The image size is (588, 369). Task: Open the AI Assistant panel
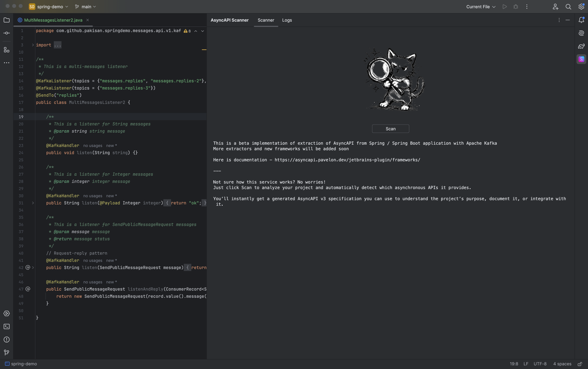pos(581,33)
